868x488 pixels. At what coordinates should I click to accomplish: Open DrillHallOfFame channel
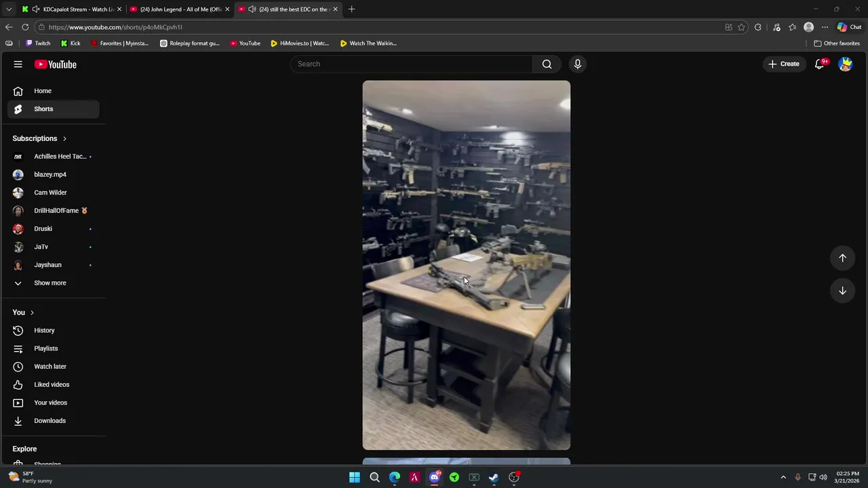(x=54, y=211)
